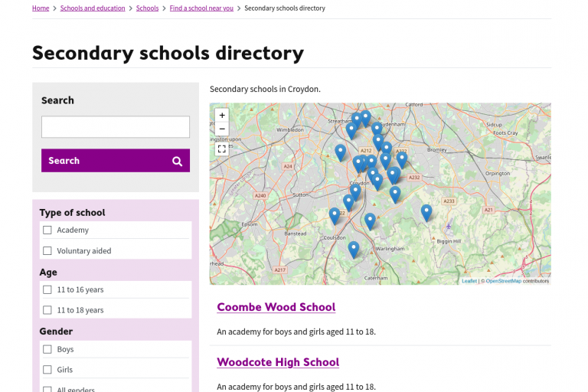Open the Leaflet attribution link
This screenshot has width=588, height=392.
[469, 281]
